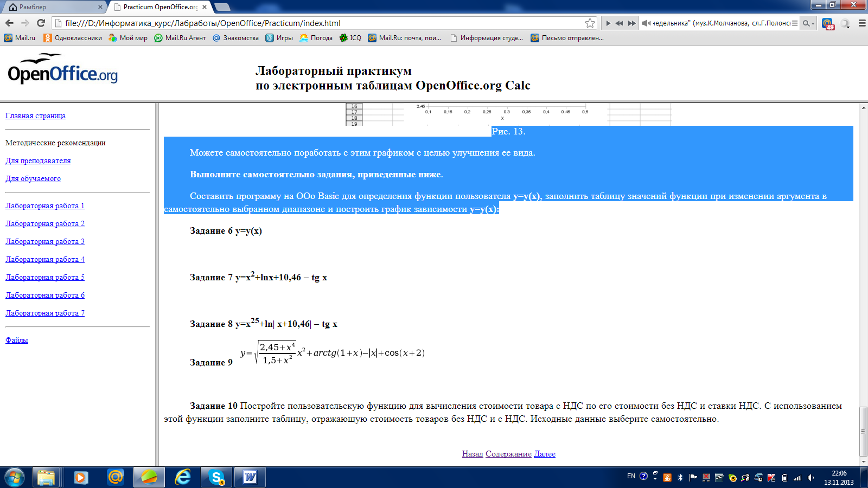Image resolution: width=868 pixels, height=488 pixels.
Task: Open Mail.Ru Agent from taskbar
Action: pos(116,477)
